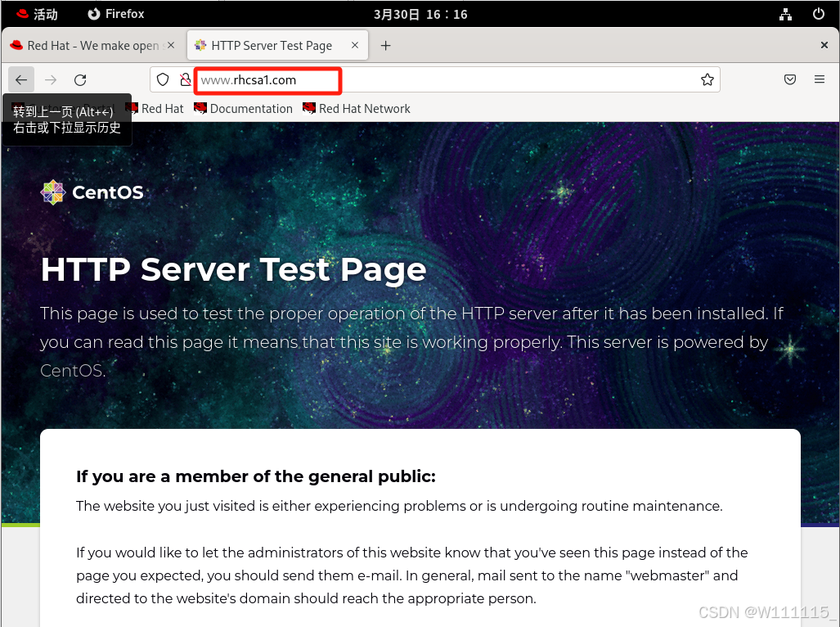Open the power system menu icon
This screenshot has height=627, width=840.
819,14
